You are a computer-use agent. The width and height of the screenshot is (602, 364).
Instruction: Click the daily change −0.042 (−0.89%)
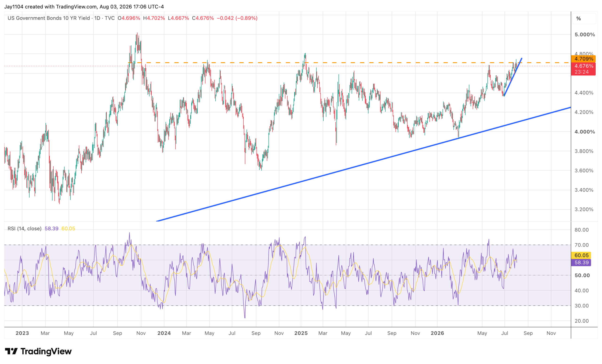pos(237,18)
